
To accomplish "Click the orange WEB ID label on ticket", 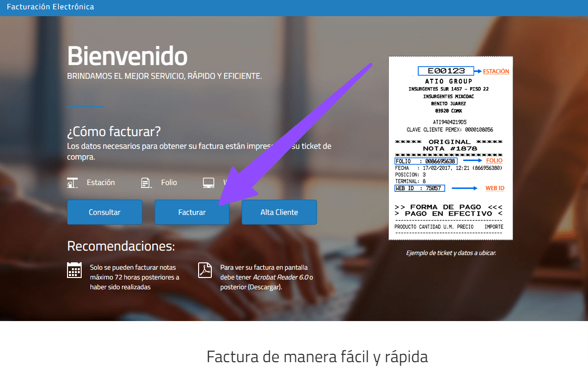I will click(x=495, y=188).
